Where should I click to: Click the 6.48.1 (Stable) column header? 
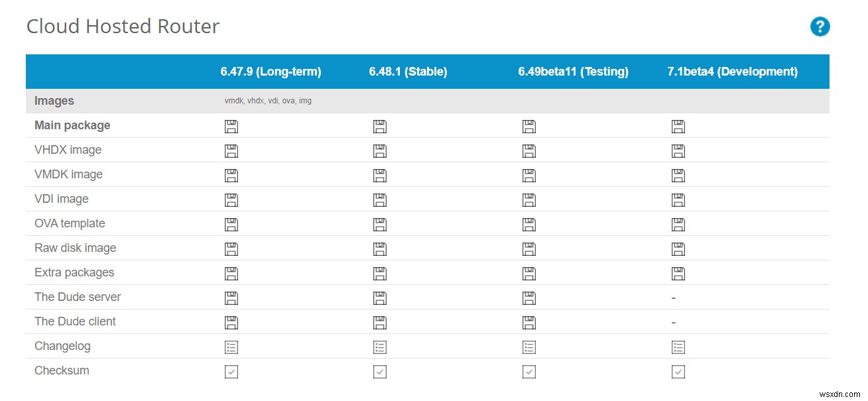point(408,72)
